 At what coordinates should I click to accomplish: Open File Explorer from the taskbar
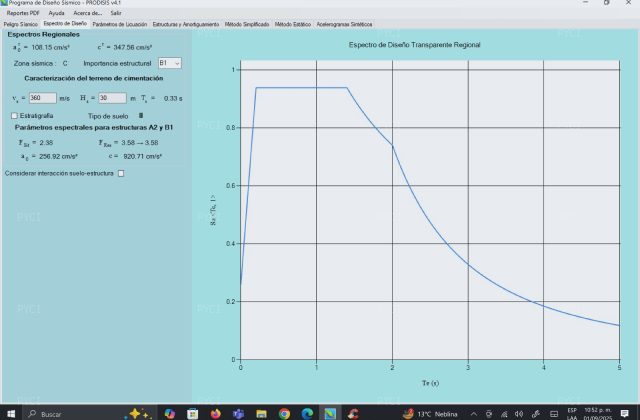[261, 413]
